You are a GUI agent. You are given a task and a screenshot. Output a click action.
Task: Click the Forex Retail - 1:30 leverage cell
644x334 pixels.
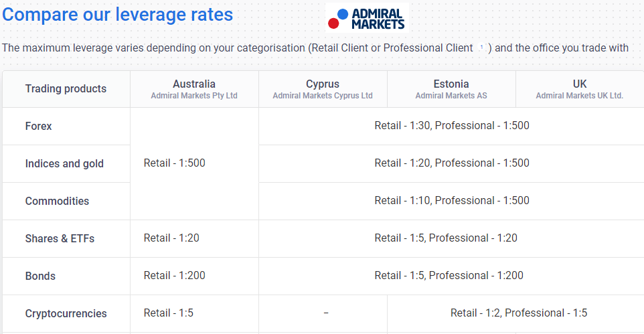point(451,126)
